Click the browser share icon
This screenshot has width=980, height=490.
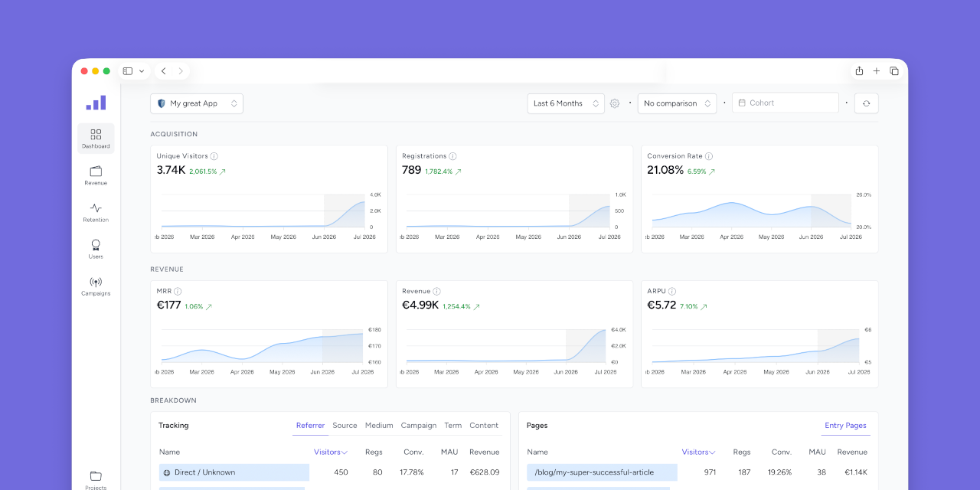tap(859, 71)
